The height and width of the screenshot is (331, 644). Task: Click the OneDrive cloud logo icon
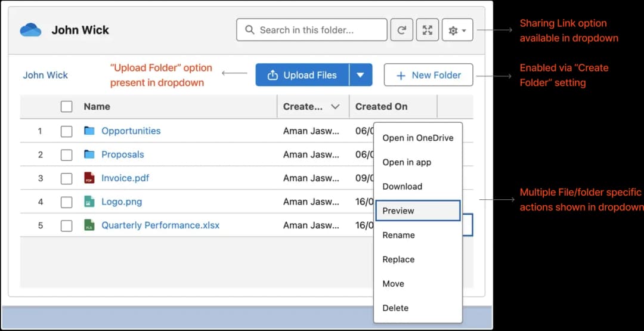coord(31,30)
